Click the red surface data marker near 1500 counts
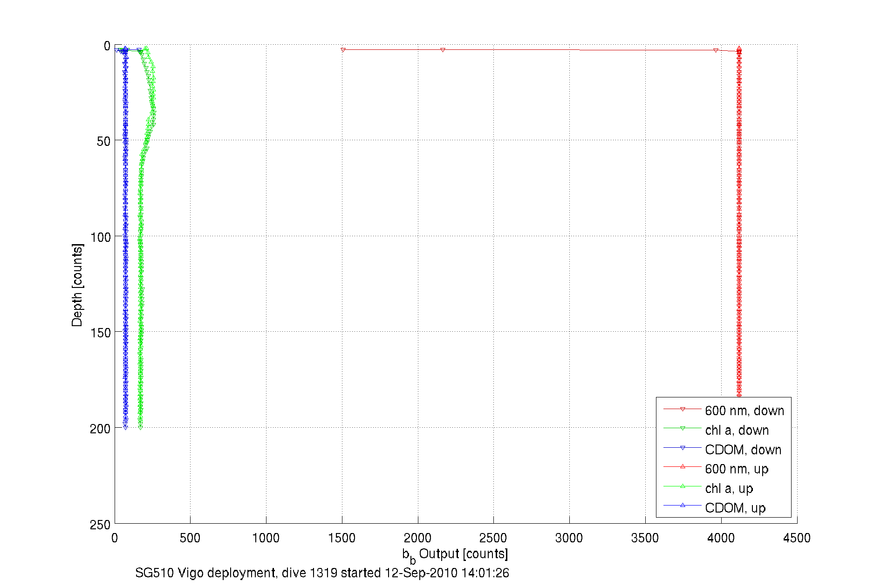 pos(343,49)
